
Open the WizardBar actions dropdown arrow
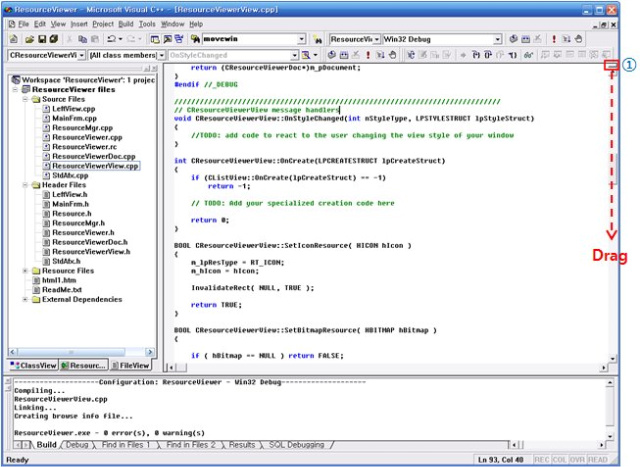(316, 55)
